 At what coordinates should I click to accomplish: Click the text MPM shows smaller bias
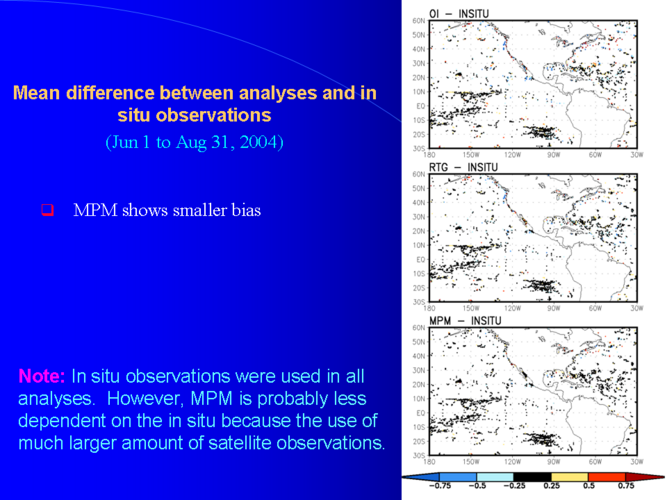pyautogui.click(x=167, y=210)
